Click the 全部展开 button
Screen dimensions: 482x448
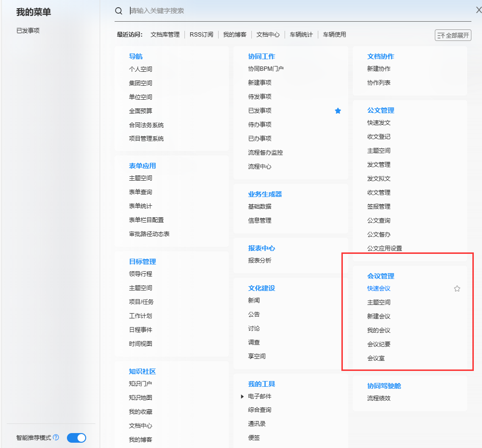(x=453, y=35)
